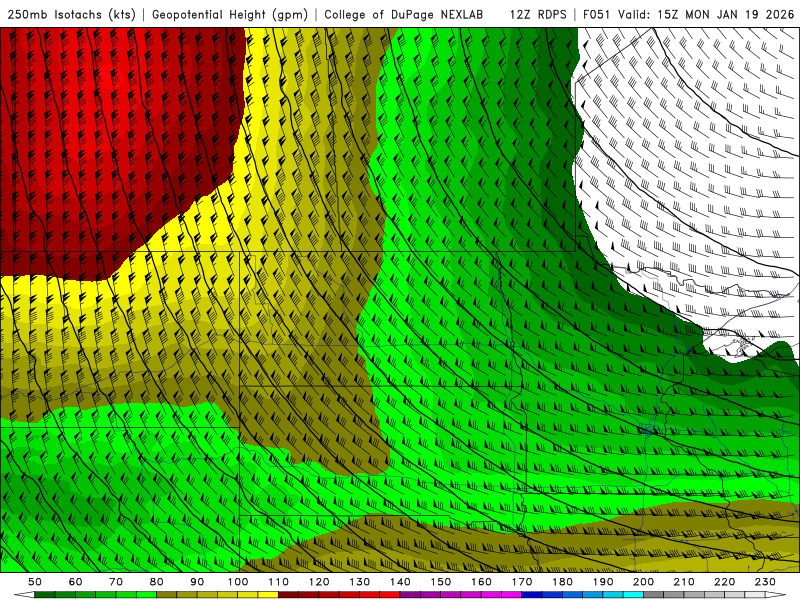
Task: Click the legend value 170
Action: point(522,582)
